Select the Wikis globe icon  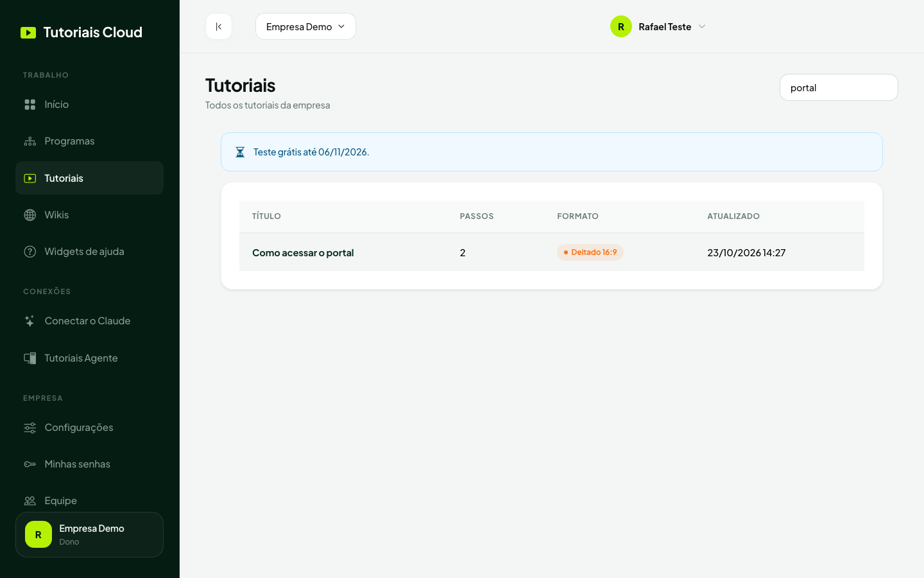coord(30,215)
